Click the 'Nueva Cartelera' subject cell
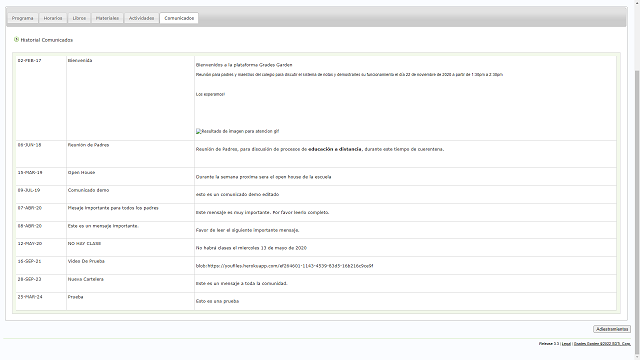 pos(130,284)
